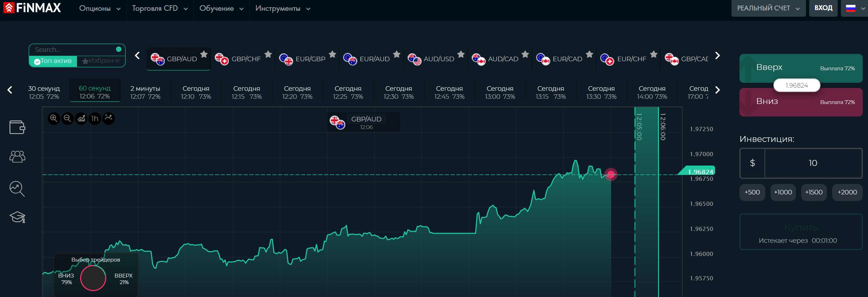868x297 pixels.
Task: Toggle favorite star for AUD/USD
Action: pyautogui.click(x=461, y=54)
